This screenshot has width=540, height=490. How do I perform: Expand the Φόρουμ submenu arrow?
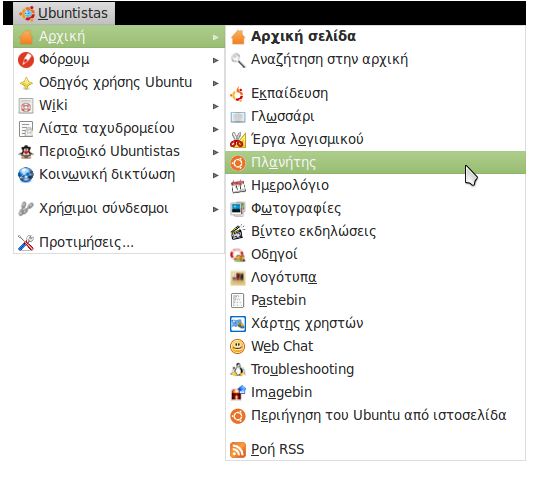click(x=216, y=60)
